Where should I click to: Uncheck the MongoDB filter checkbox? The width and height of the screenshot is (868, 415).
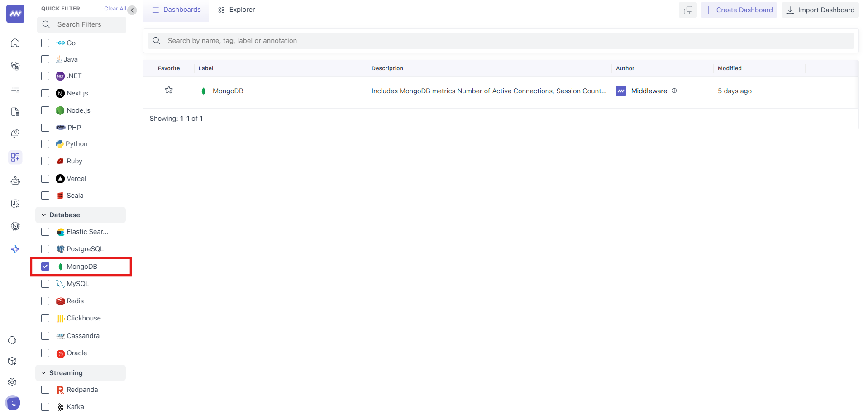click(x=45, y=266)
